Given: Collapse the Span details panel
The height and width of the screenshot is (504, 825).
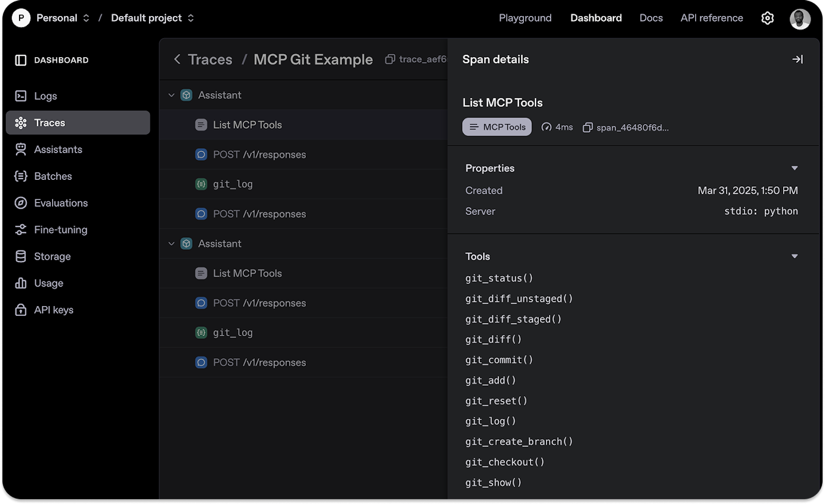Looking at the screenshot, I should (x=797, y=59).
